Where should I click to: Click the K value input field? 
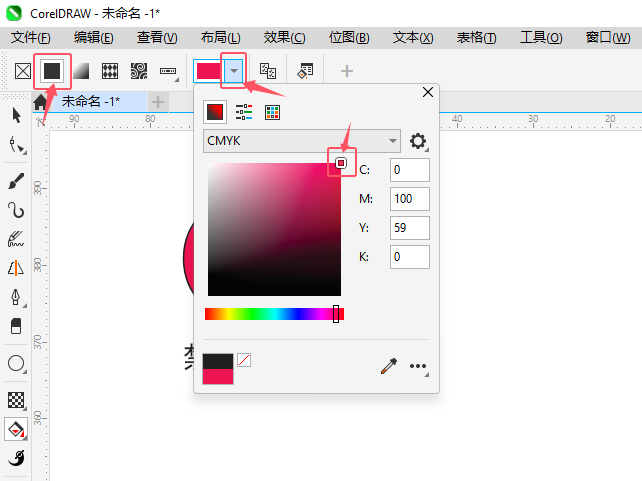coord(410,257)
